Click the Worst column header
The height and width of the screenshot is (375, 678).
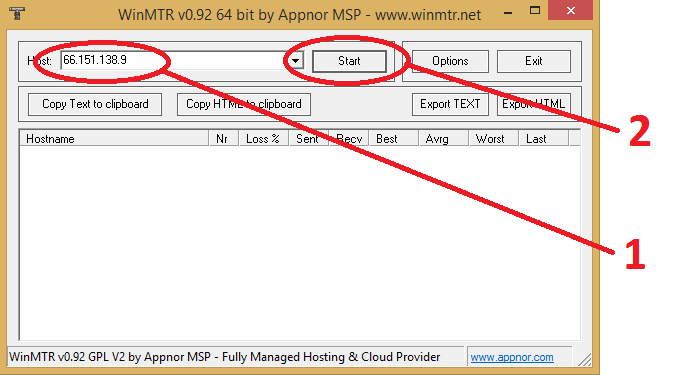tap(493, 138)
